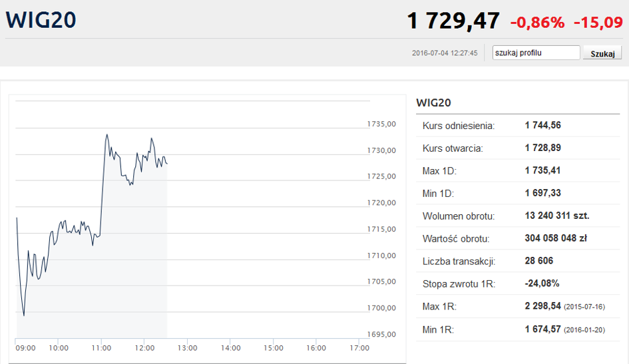629x364 pixels.
Task: Click the 'Wolumen obrotu:' label
Action: (459, 216)
